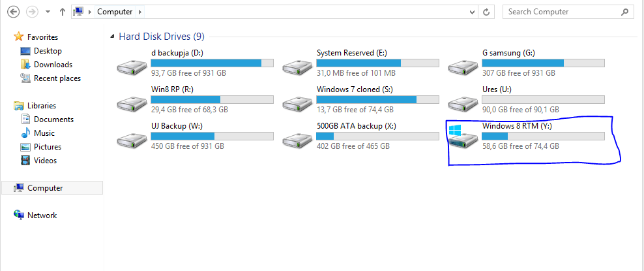Select the Ures (U:) drive icon

[x=463, y=103]
